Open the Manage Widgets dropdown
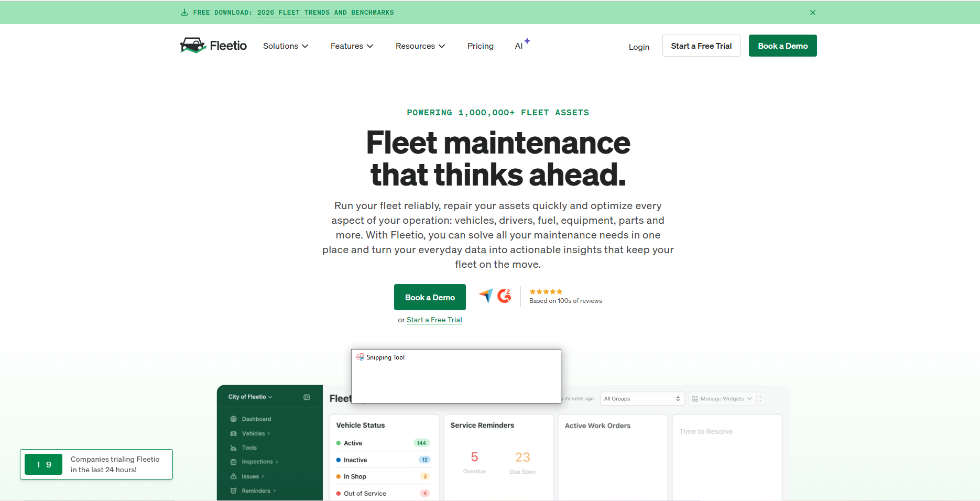This screenshot has height=501, width=980. click(x=722, y=399)
